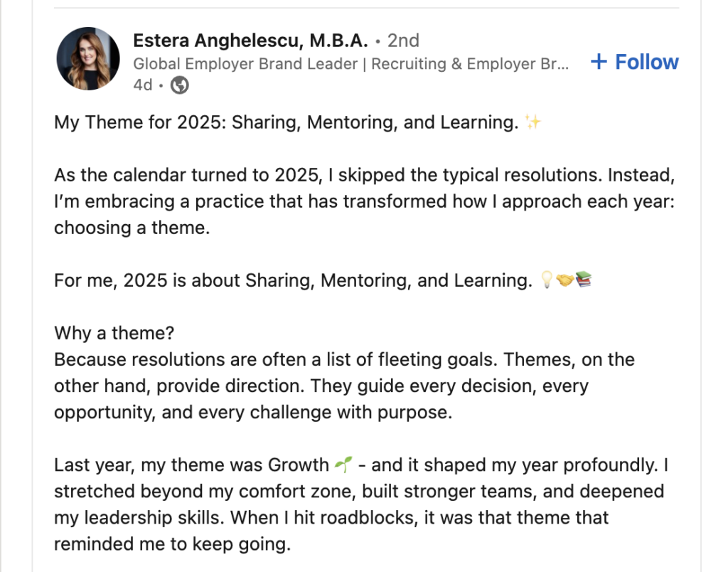Click the lightbulb emoji

(547, 280)
